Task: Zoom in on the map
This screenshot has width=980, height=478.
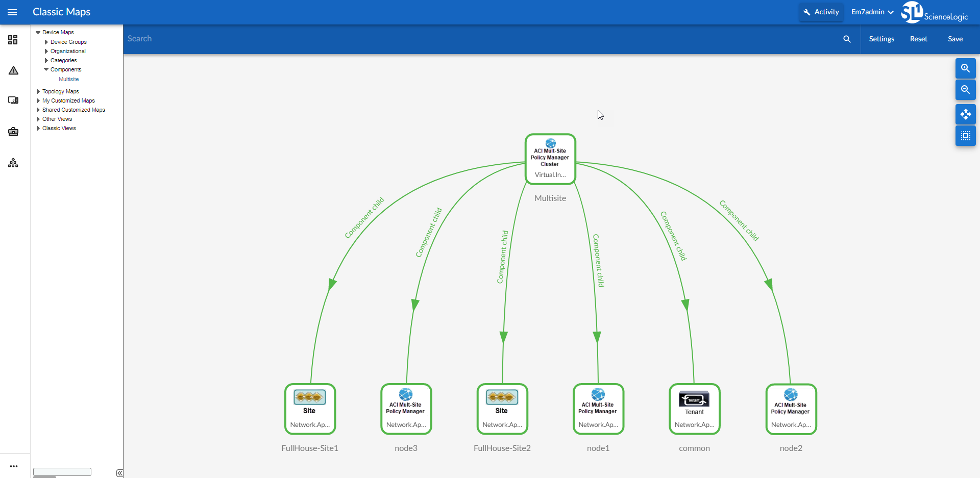Action: click(x=965, y=68)
